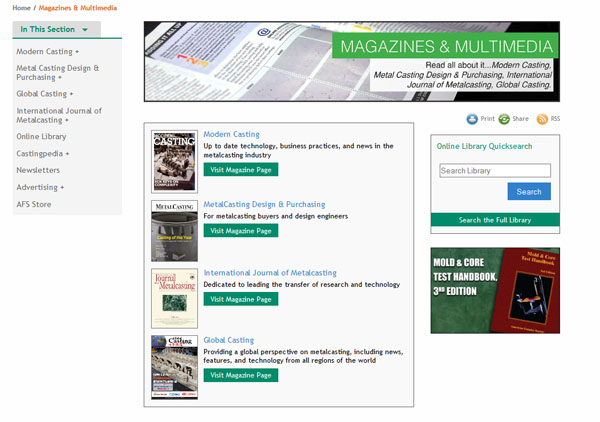Click the Journal of Metalcasting cover thumbnail

174,298
